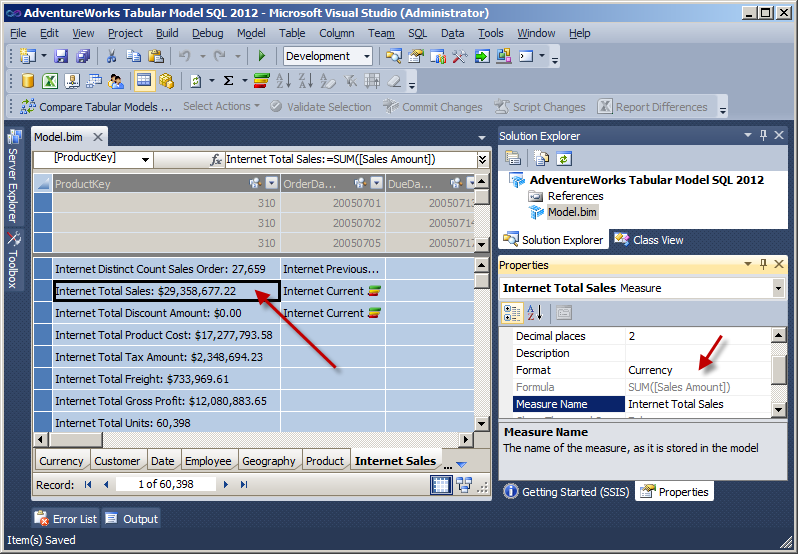Click the Format property value Currency
Image resolution: width=798 pixels, height=554 pixels.
point(698,370)
